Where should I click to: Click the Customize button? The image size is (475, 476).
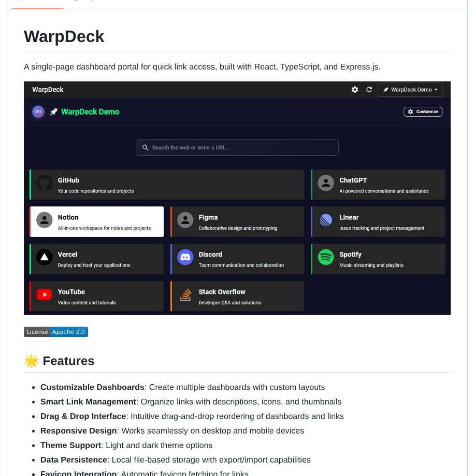[423, 111]
